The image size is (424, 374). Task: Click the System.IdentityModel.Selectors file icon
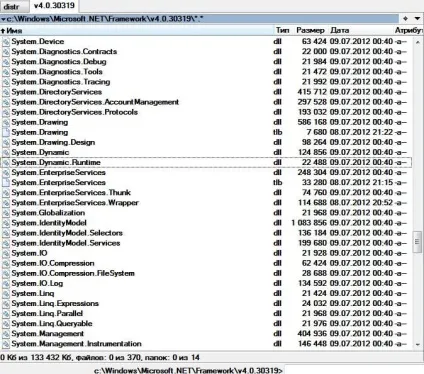click(6, 233)
